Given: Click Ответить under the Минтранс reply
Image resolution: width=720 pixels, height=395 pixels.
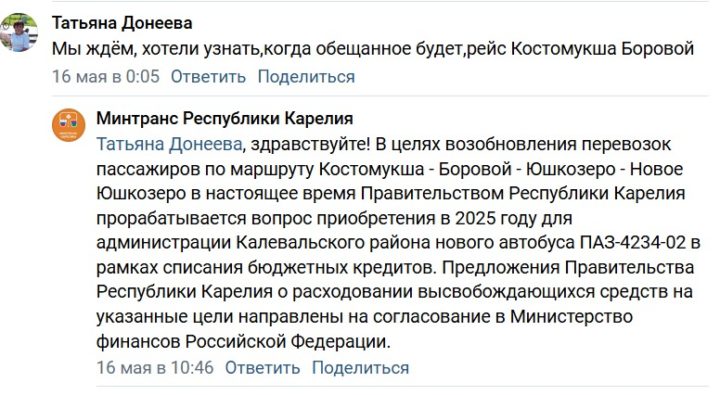Looking at the screenshot, I should click(262, 367).
